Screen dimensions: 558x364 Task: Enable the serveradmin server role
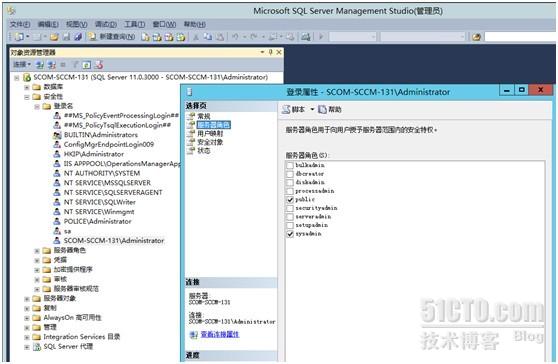[x=290, y=217]
